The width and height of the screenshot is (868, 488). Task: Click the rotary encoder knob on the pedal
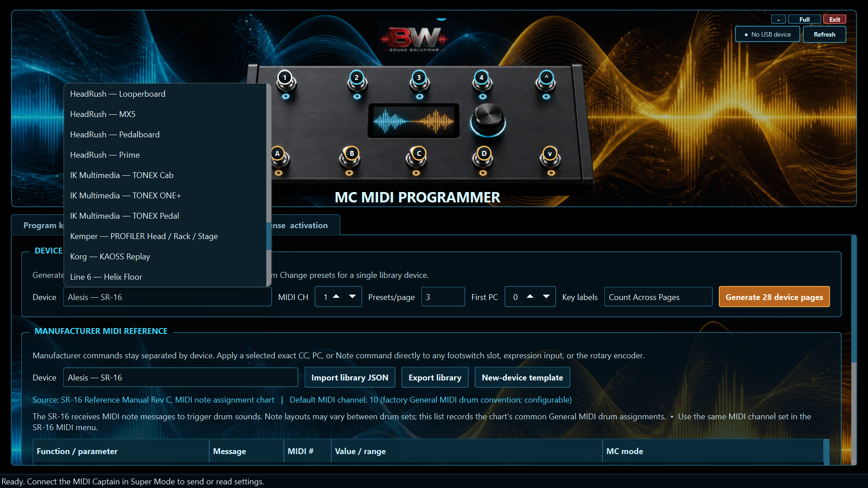(488, 120)
